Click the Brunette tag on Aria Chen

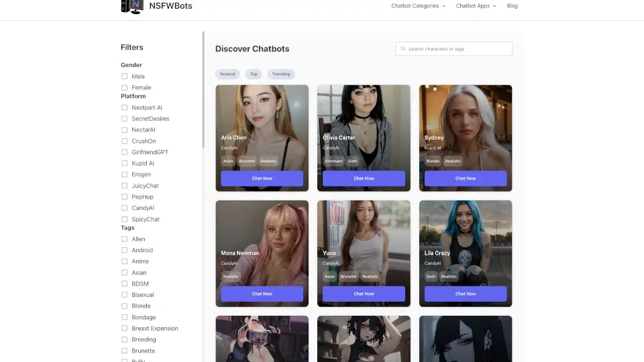pos(247,162)
